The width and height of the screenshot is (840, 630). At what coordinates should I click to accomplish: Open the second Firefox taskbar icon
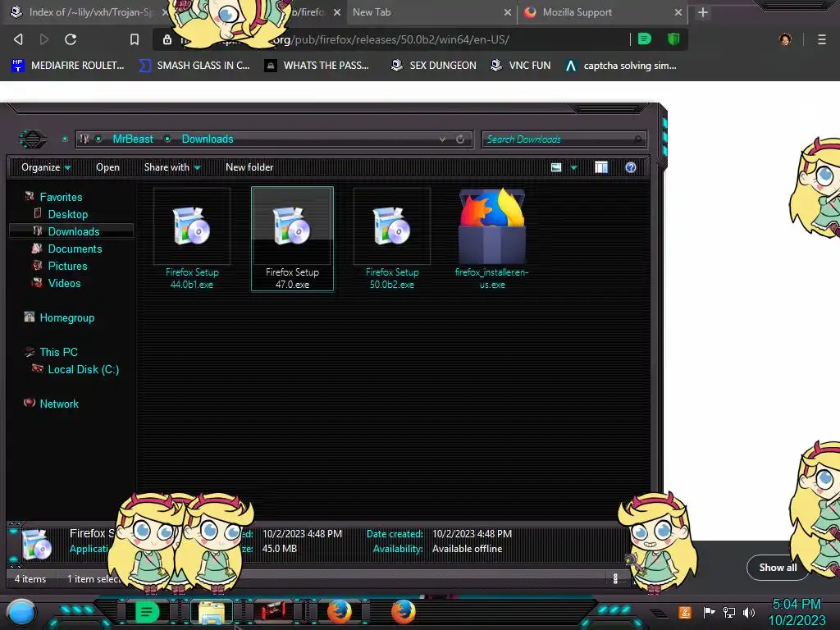(404, 612)
